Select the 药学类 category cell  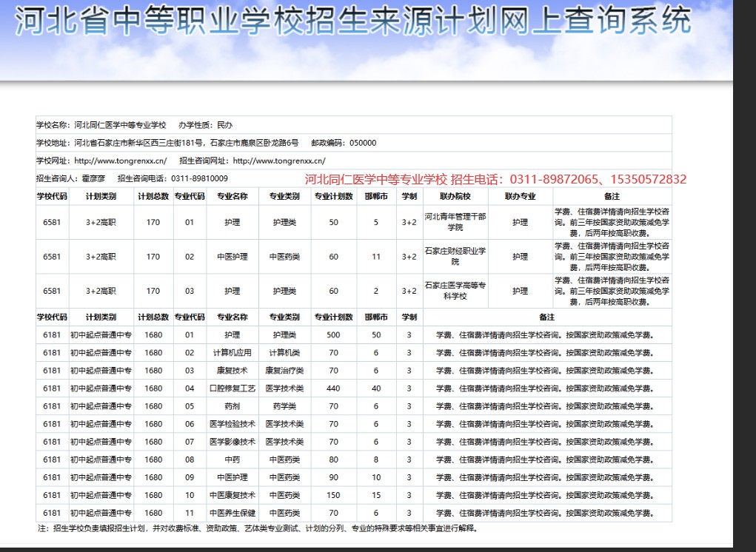point(284,406)
